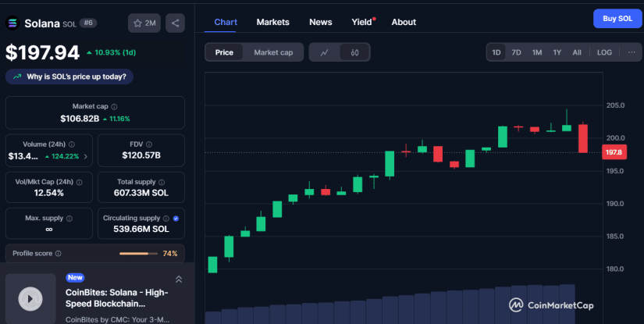Click the share icon next to watchlist
The image size is (644, 324).
[176, 23]
